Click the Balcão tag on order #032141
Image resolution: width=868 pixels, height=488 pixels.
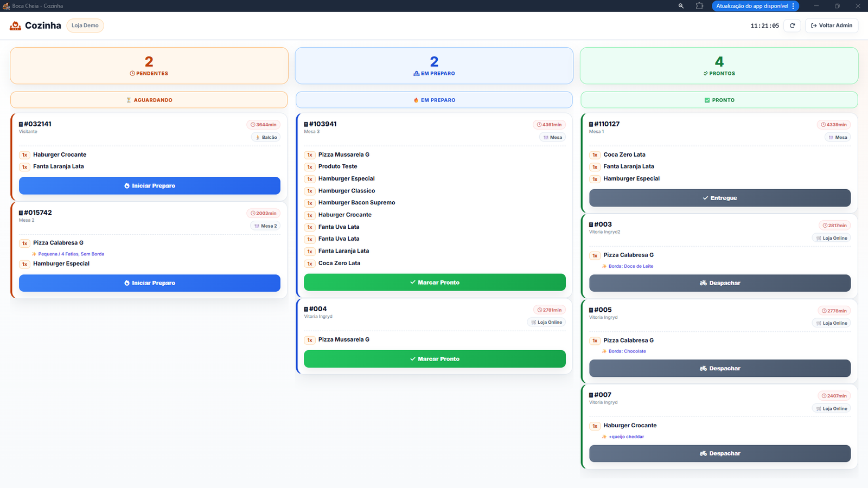(x=266, y=137)
